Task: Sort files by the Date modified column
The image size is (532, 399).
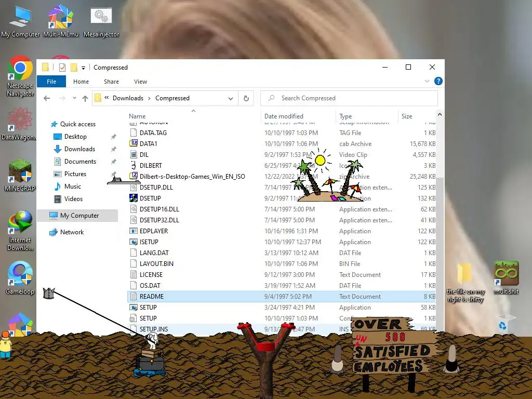Action: [x=284, y=116]
